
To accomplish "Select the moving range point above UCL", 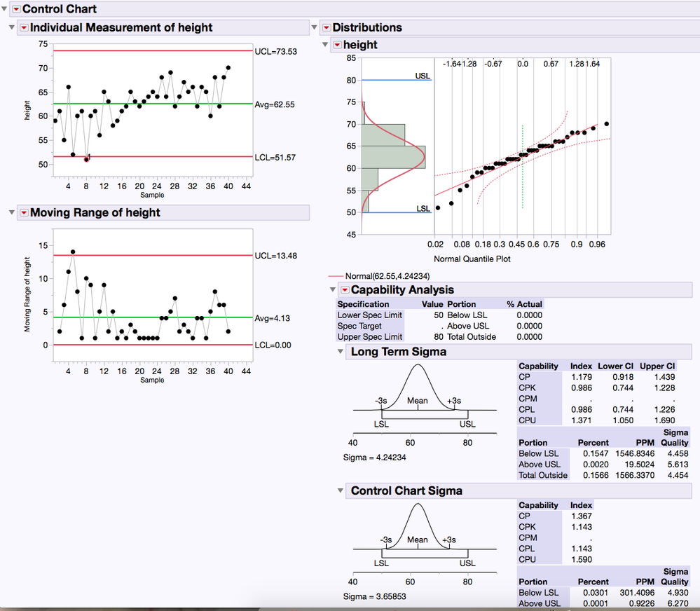I will pyautogui.click(x=73, y=252).
